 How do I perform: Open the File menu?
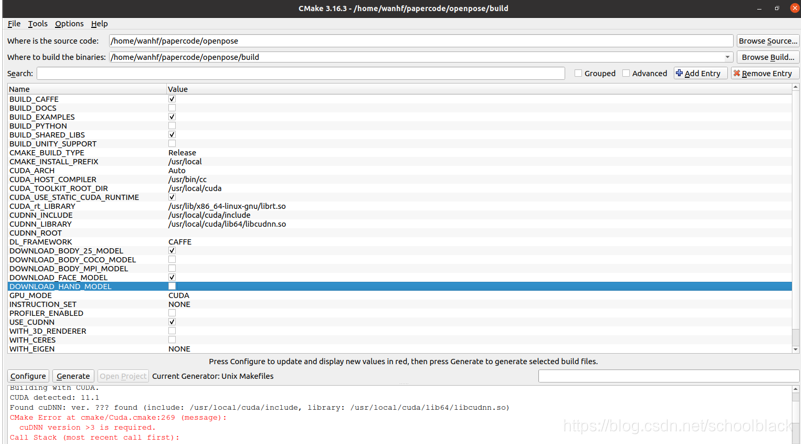[14, 24]
